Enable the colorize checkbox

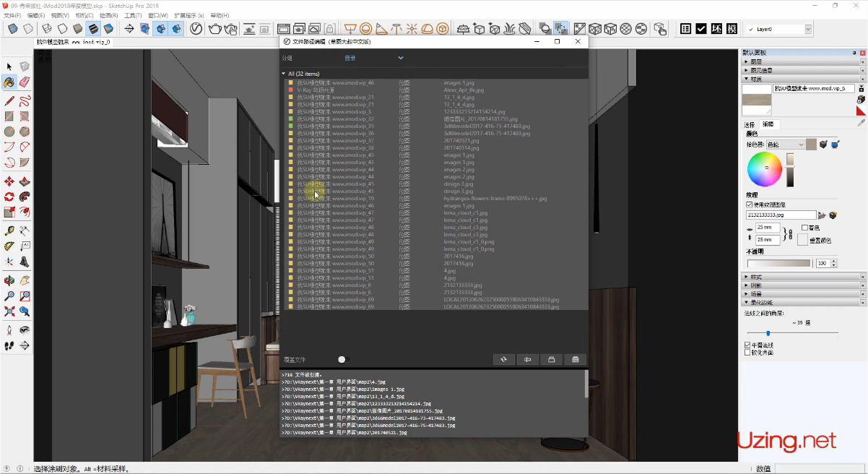pos(804,228)
